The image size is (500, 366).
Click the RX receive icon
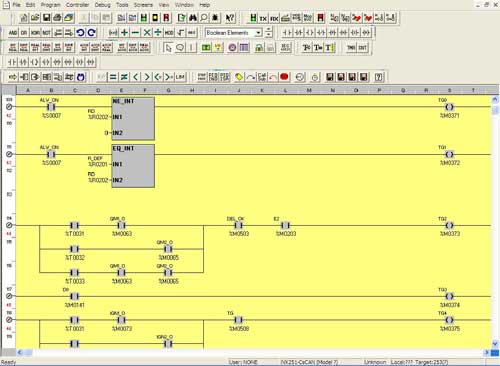coord(274,18)
